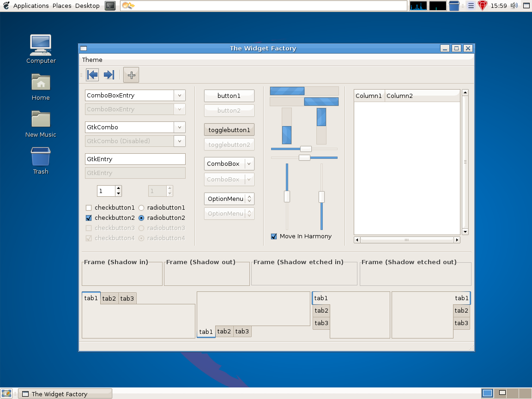Image resolution: width=532 pixels, height=399 pixels.
Task: Open the New Music folder icon
Action: click(41, 124)
